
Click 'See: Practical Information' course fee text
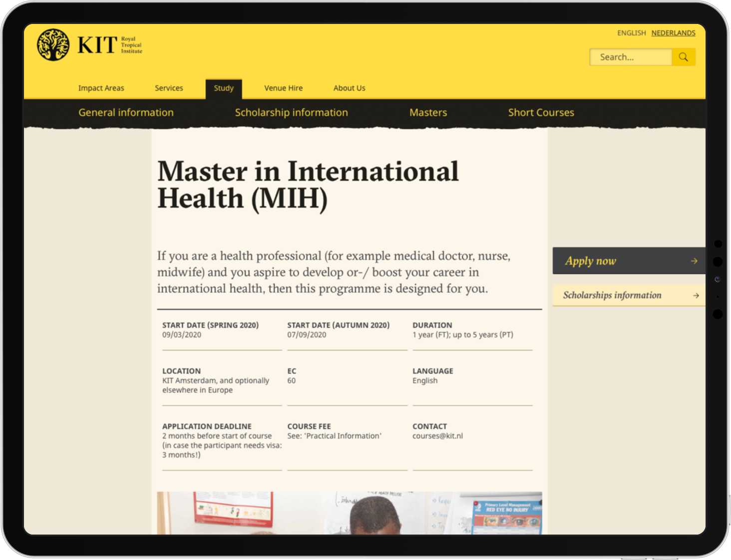[334, 436]
